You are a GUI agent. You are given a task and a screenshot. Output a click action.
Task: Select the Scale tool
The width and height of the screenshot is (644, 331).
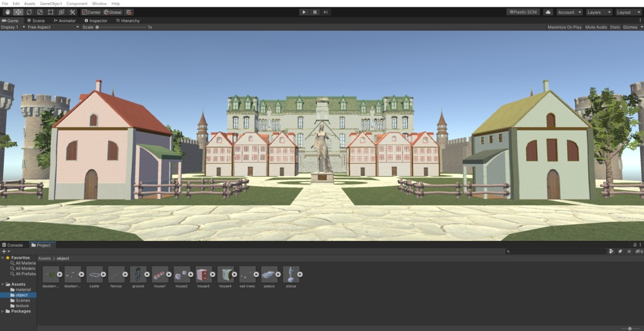40,13
